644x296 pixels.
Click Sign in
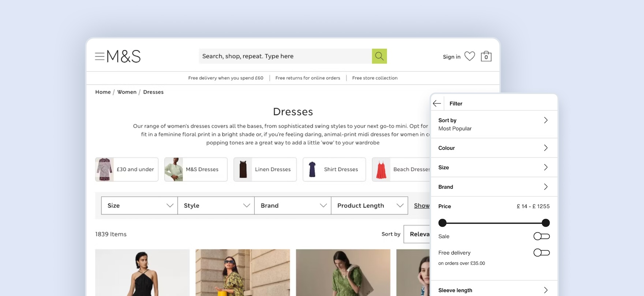pyautogui.click(x=452, y=57)
